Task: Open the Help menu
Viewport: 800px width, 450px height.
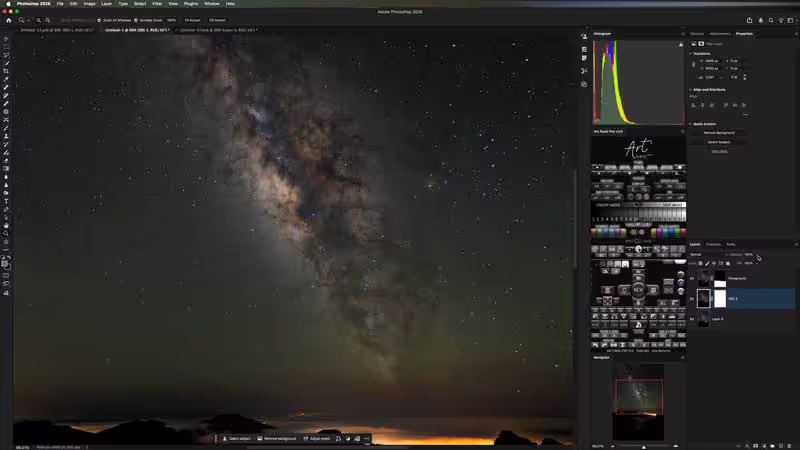Action: click(231, 4)
